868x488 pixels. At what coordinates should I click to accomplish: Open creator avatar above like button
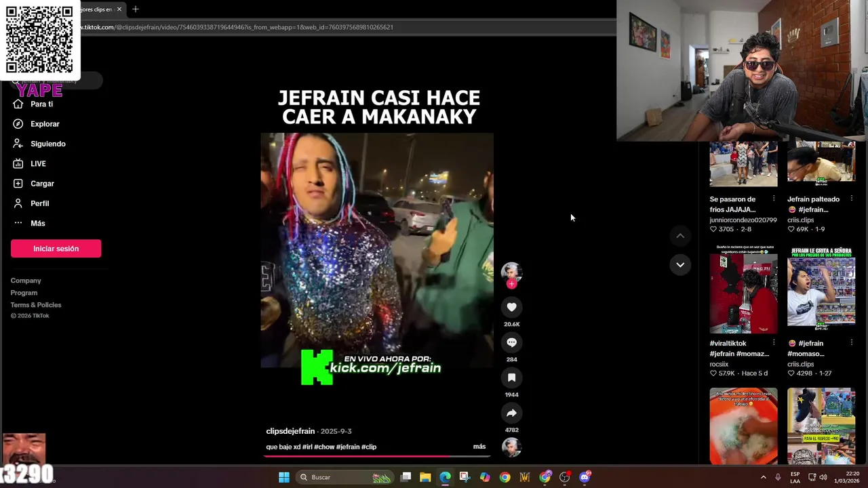(511, 272)
